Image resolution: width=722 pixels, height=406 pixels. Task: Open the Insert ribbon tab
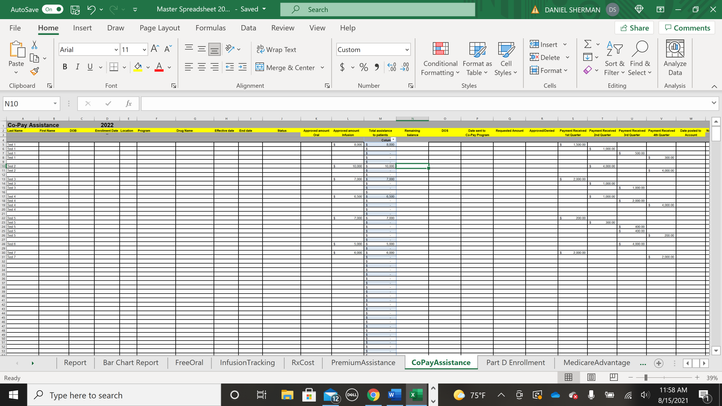coord(82,28)
